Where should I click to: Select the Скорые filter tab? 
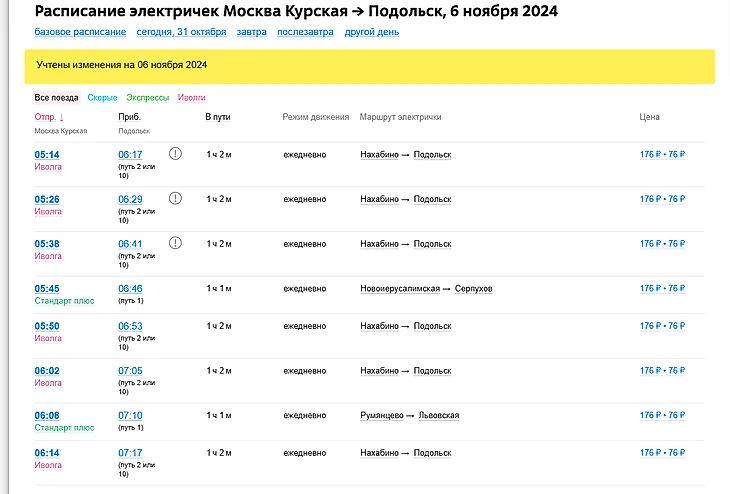pos(102,98)
